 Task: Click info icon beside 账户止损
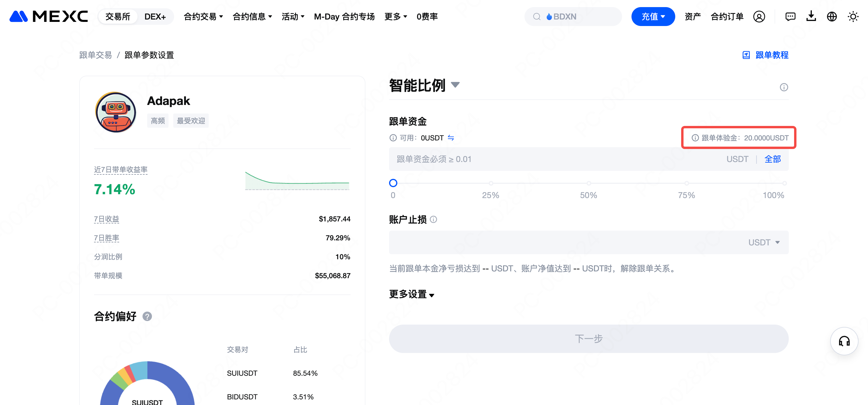pyautogui.click(x=433, y=220)
